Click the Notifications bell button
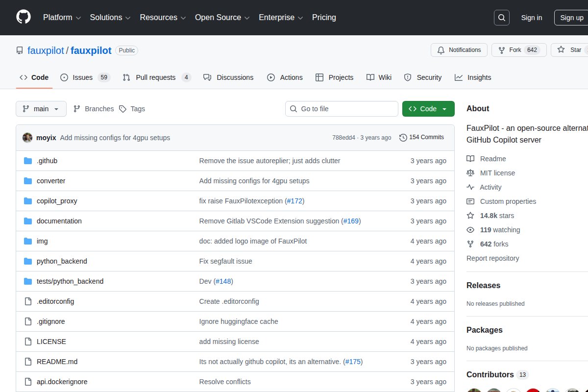The image size is (588, 392). pyautogui.click(x=459, y=50)
